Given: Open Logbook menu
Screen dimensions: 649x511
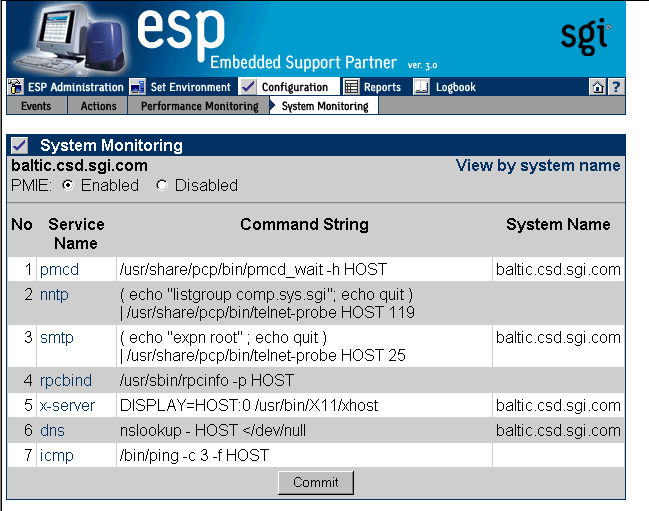Looking at the screenshot, I should coord(456,87).
